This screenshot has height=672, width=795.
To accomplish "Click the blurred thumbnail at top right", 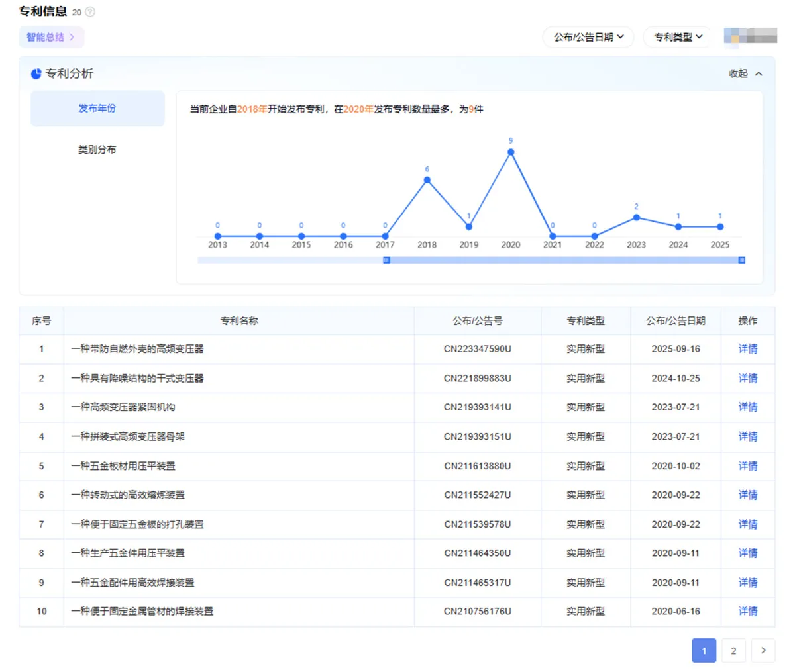I will pyautogui.click(x=750, y=36).
